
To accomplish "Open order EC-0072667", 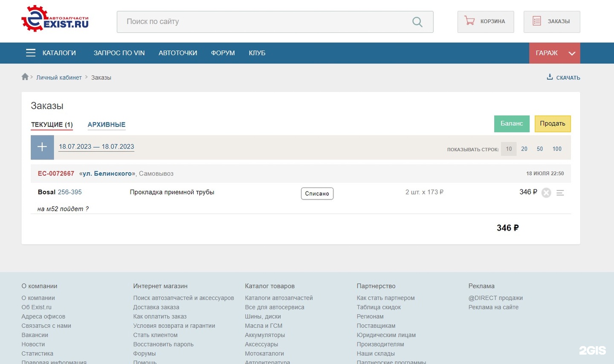I will (56, 173).
